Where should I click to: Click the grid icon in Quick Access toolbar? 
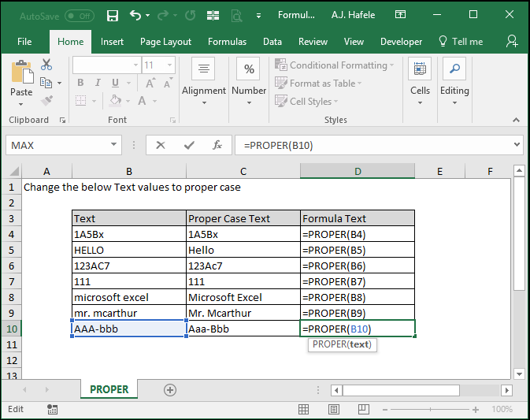pos(213,16)
